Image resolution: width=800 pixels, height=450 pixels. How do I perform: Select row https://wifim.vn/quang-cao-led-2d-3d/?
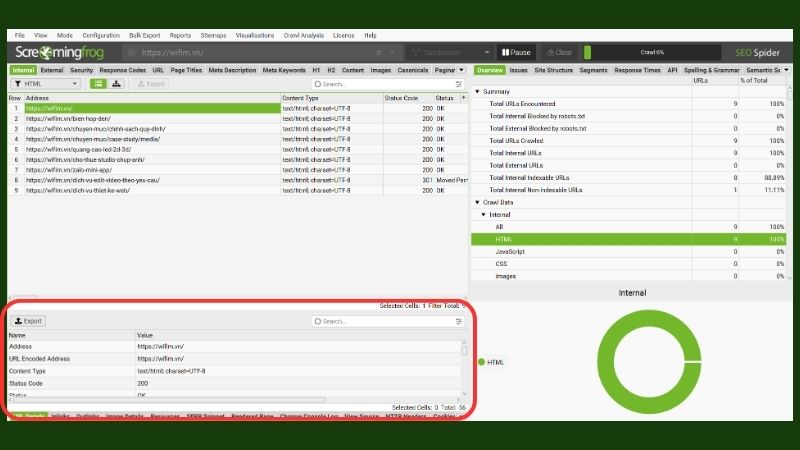[x=238, y=149]
